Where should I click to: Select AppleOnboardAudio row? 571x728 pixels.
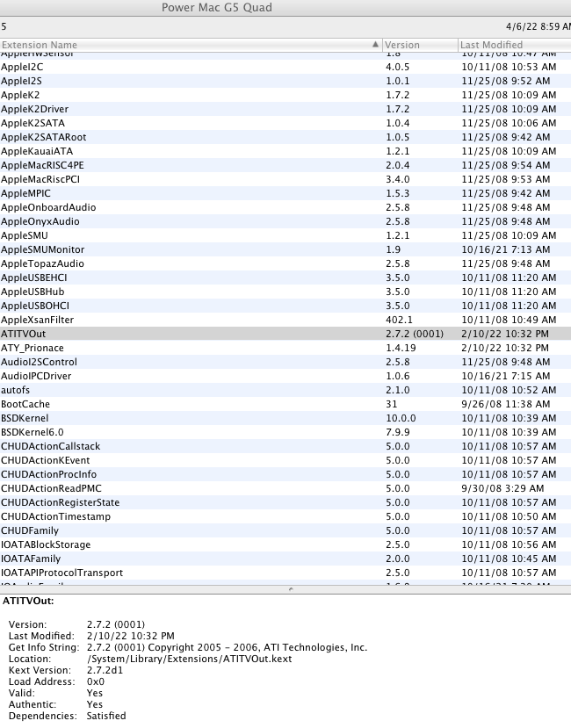click(x=285, y=207)
